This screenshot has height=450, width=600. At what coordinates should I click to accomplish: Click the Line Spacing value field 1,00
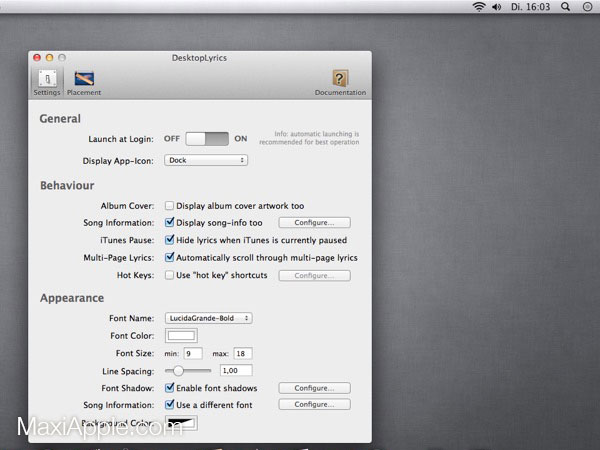pos(236,370)
